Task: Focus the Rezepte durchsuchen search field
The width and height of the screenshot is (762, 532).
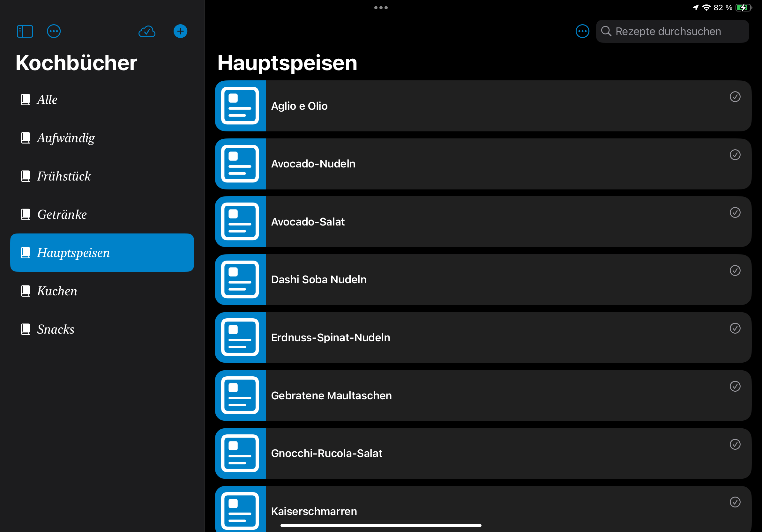Action: 677,32
